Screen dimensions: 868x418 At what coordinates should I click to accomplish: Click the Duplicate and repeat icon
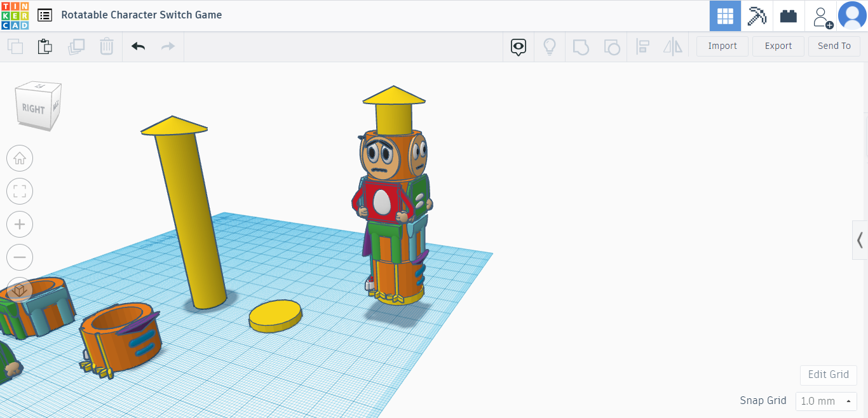tap(76, 46)
